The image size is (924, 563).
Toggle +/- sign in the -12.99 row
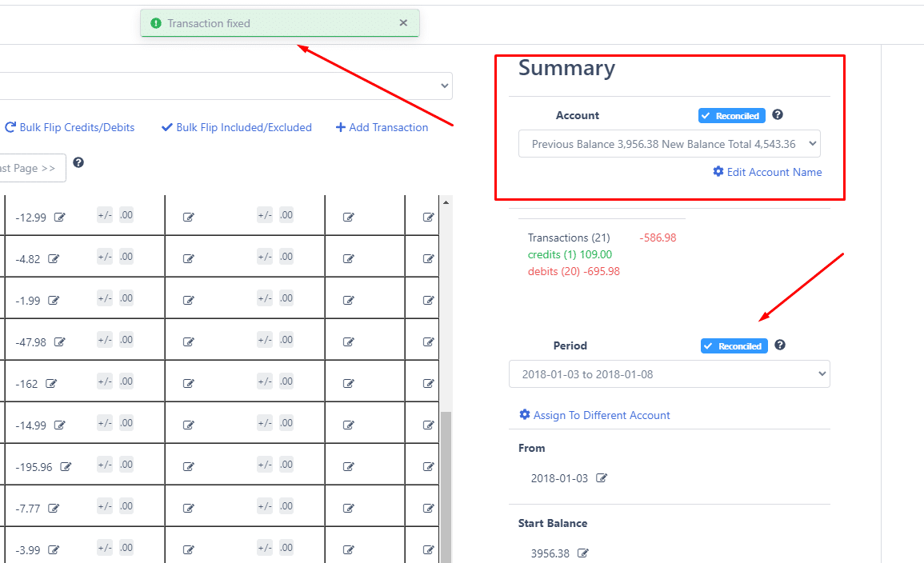click(x=105, y=215)
